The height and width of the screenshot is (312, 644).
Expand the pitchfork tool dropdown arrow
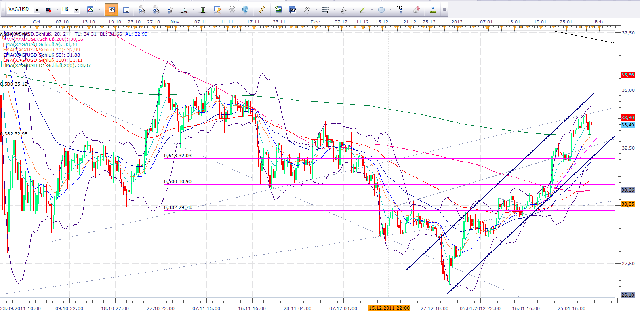coord(316,9)
